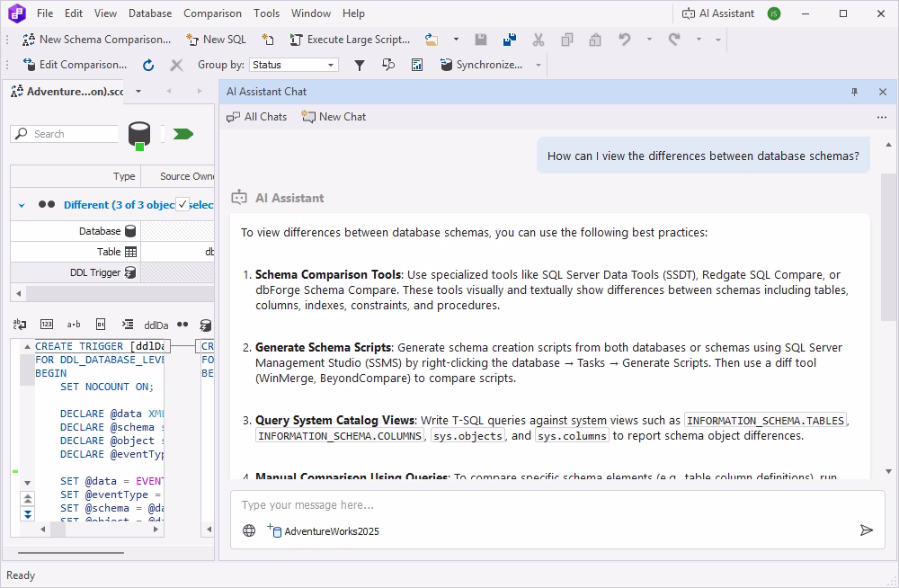Viewport: 899px width, 588px height.
Task: Toggle line numbers icon labeled 123
Action: tap(47, 325)
